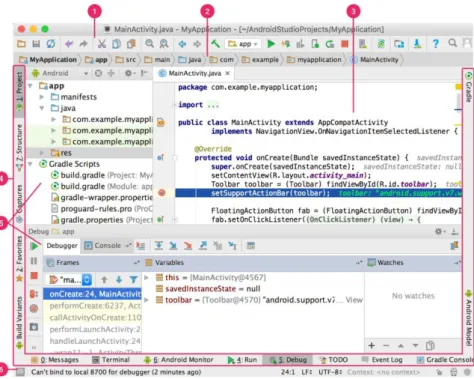Open the 6: Android Monitor tab
This screenshot has height=379, width=474.
(x=179, y=360)
